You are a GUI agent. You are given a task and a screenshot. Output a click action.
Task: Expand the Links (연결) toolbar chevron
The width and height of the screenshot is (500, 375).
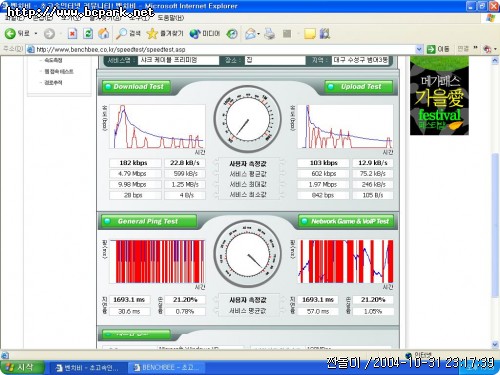475,48
